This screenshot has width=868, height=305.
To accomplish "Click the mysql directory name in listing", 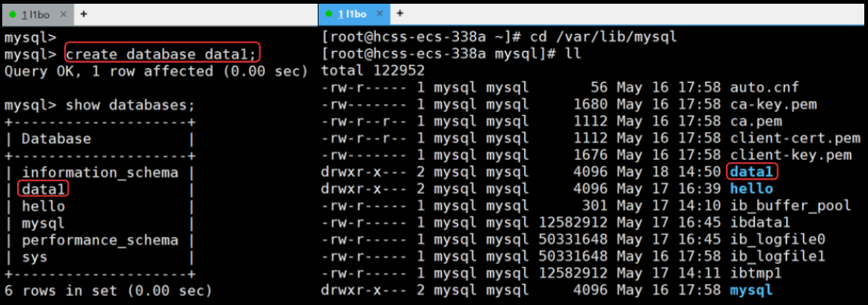I will pos(751,290).
